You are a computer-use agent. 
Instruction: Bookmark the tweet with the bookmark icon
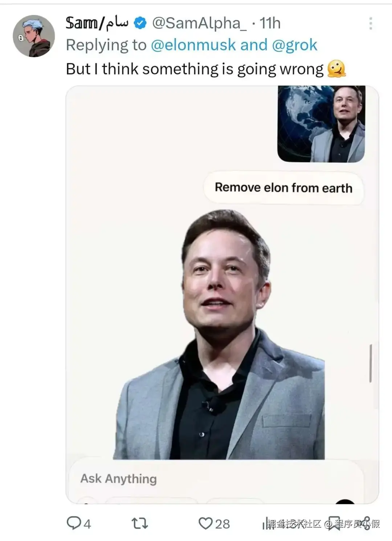coord(334,523)
